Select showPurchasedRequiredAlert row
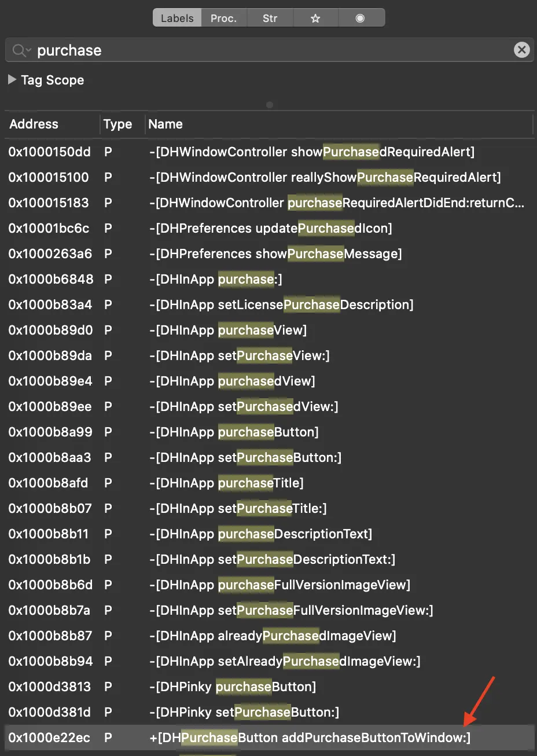This screenshot has width=537, height=756. 269,152
